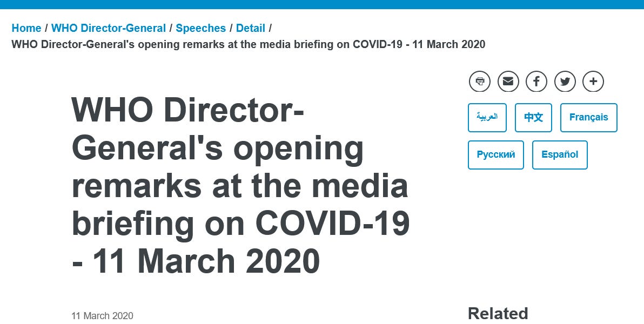The image size is (644, 324).
Task: Click the print page icon
Action: [480, 82]
